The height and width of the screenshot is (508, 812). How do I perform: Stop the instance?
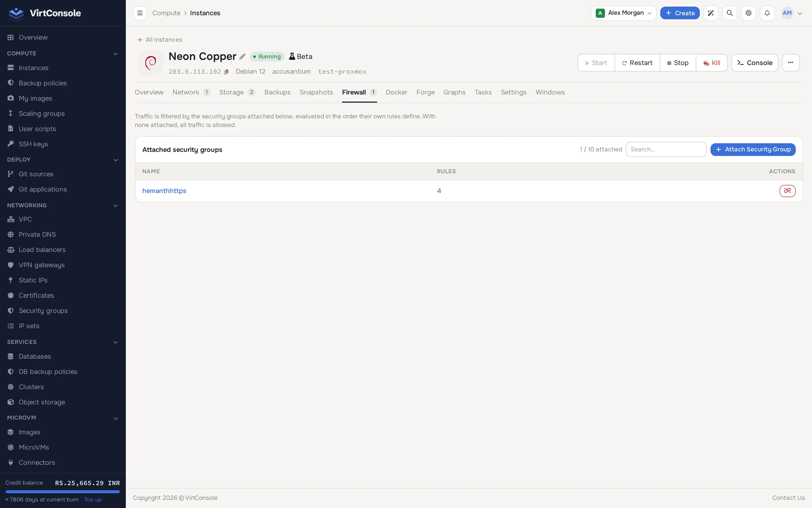[678, 63]
